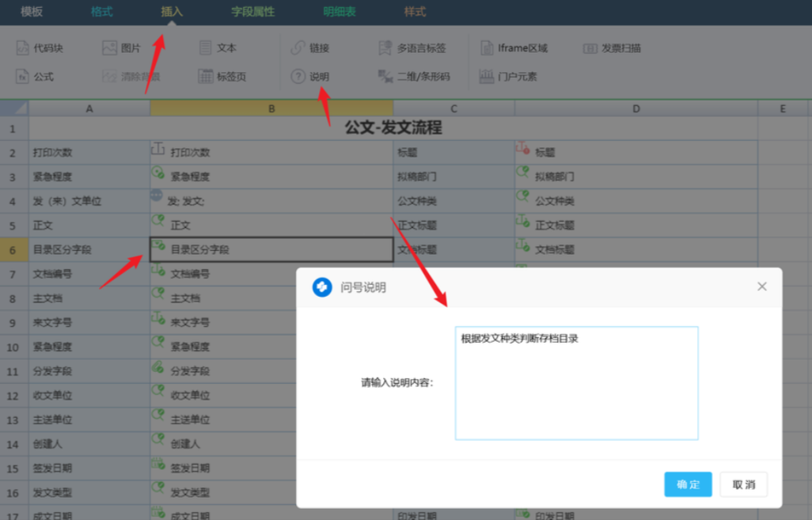Image resolution: width=812 pixels, height=520 pixels.
Task: Select column C header
Action: tap(453, 108)
